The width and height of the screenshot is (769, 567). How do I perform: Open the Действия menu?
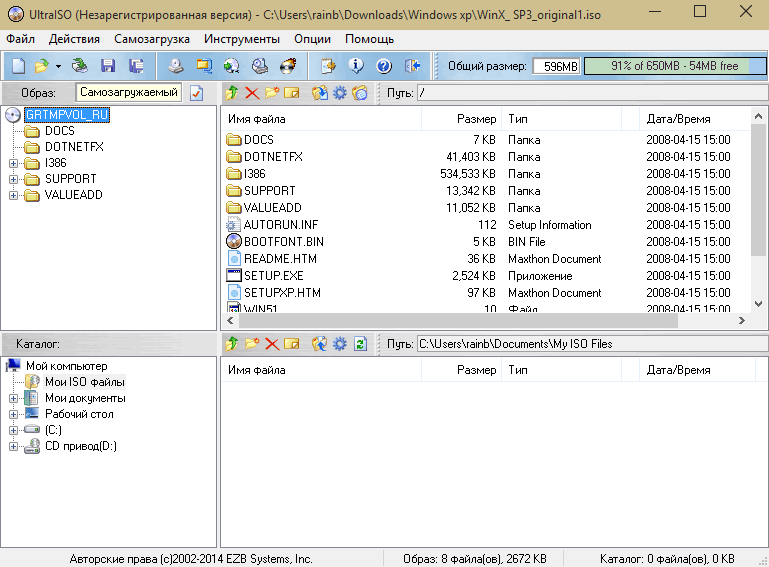tap(74, 39)
